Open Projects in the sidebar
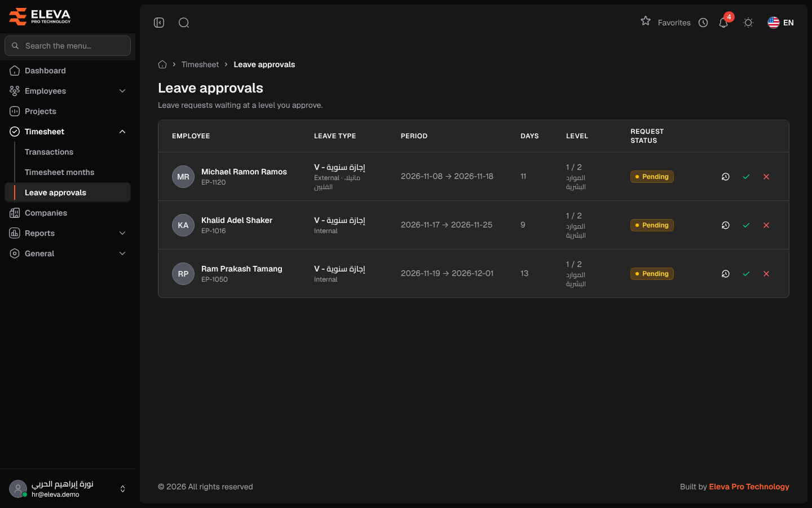Image resolution: width=812 pixels, height=508 pixels. 68,111
